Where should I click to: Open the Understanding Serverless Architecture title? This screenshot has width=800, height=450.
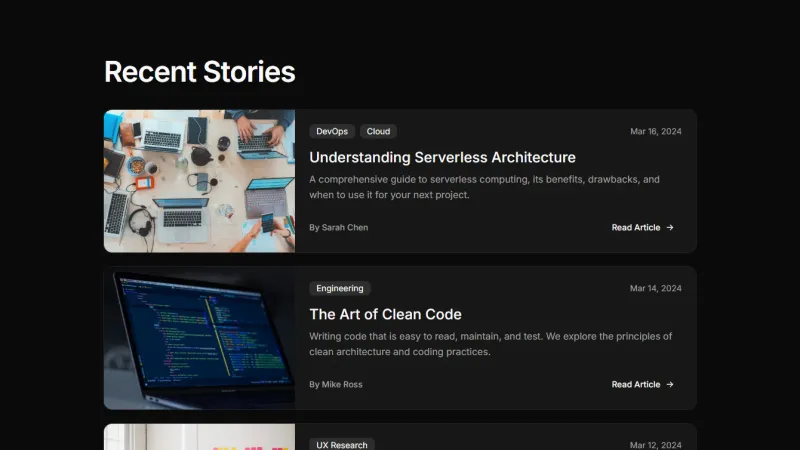pyautogui.click(x=442, y=157)
